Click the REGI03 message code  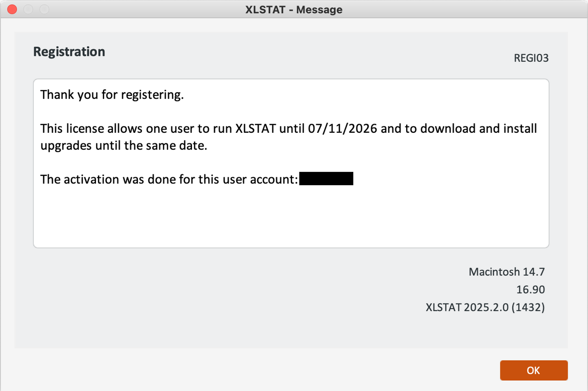point(531,58)
